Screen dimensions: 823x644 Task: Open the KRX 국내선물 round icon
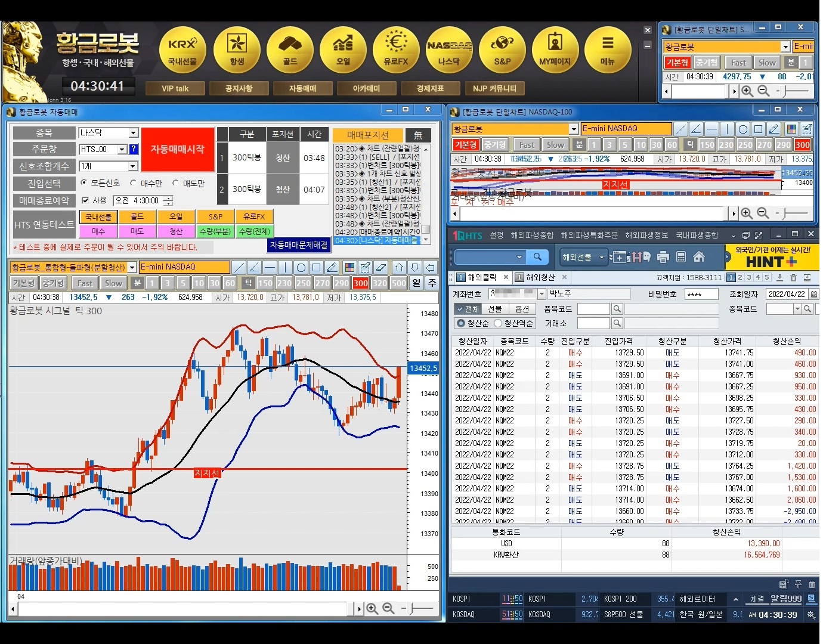[182, 49]
